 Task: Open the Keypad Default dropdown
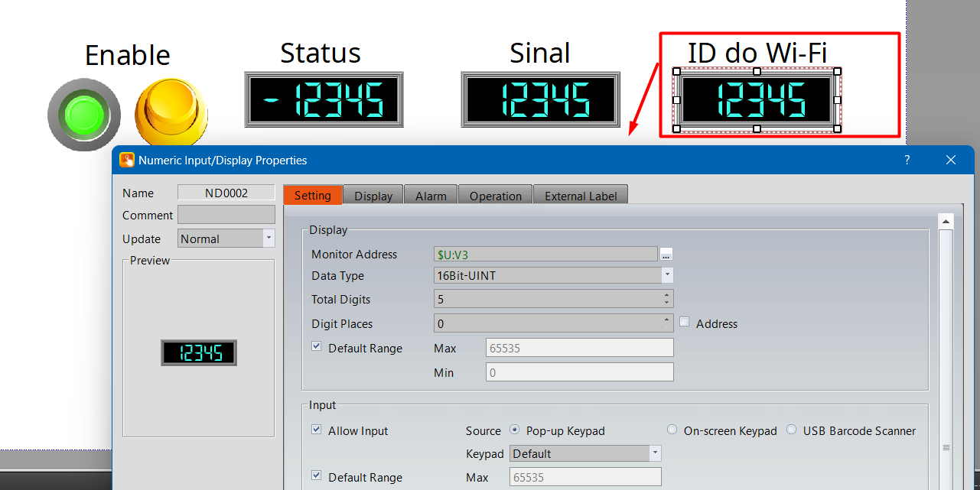point(655,453)
